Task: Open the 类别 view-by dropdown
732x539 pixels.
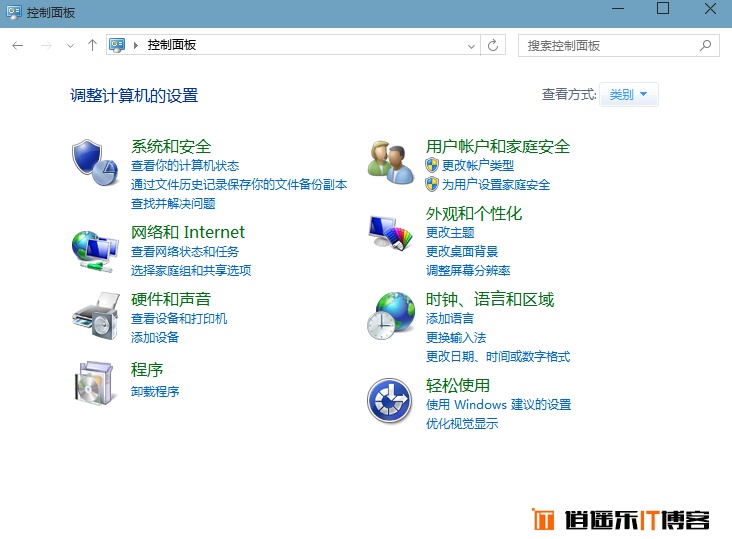Action: pyautogui.click(x=628, y=95)
